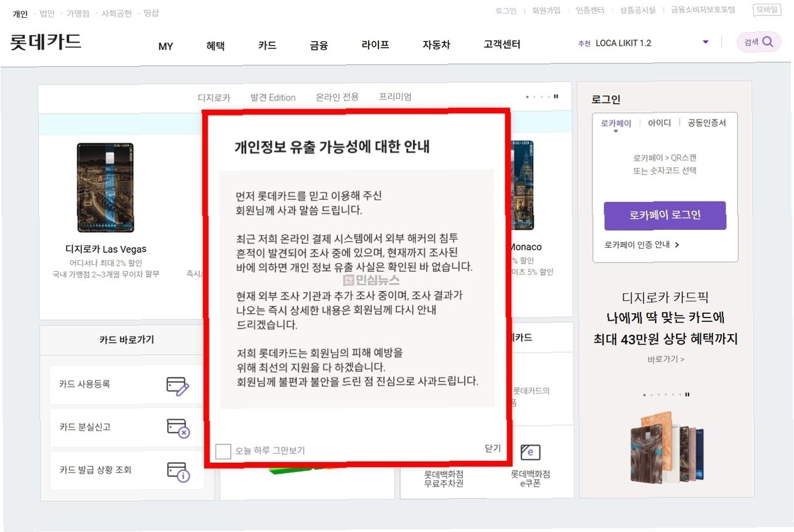794x532 pixels.
Task: Click the 롯데백화점 e쿠폰 icon
Action: click(x=530, y=452)
